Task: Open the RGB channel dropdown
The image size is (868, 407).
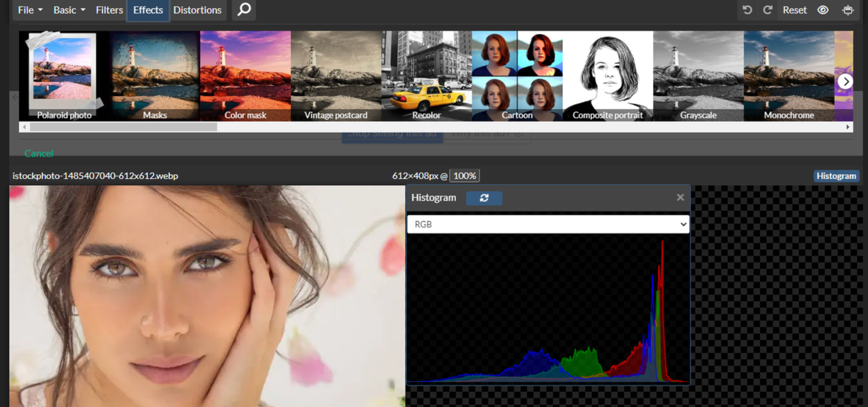Action: [548, 224]
